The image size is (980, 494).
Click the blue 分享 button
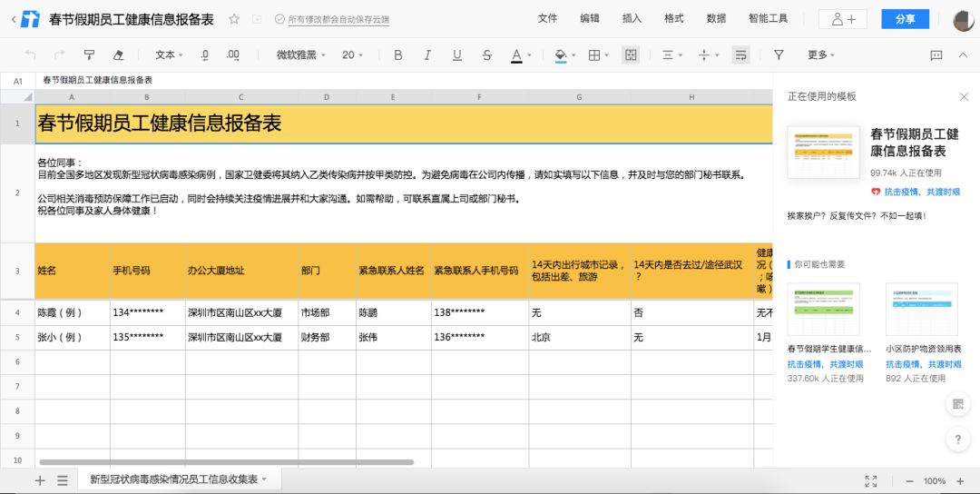905,19
